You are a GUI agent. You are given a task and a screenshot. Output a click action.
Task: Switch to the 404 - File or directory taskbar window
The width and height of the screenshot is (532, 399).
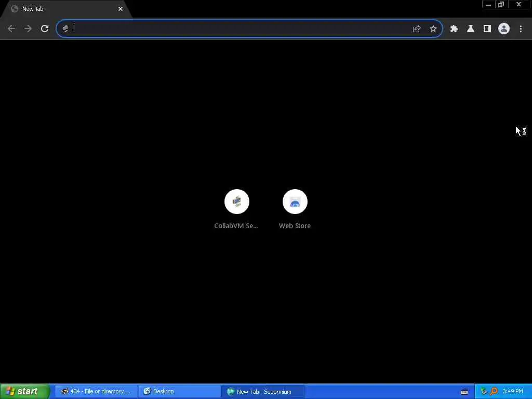[96, 391]
